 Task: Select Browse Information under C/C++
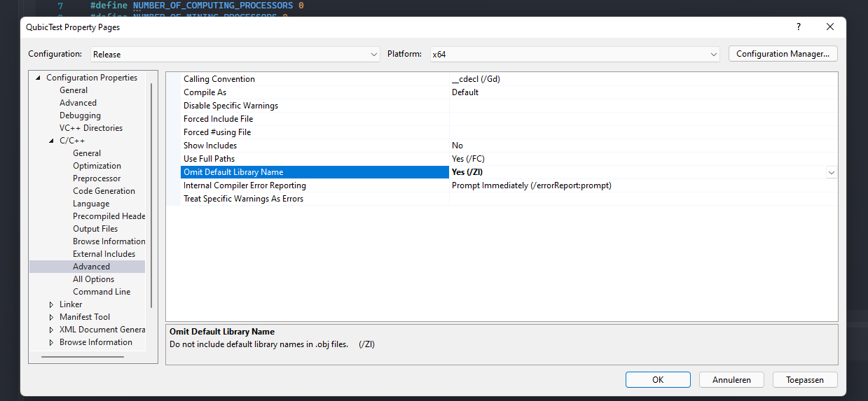click(109, 241)
